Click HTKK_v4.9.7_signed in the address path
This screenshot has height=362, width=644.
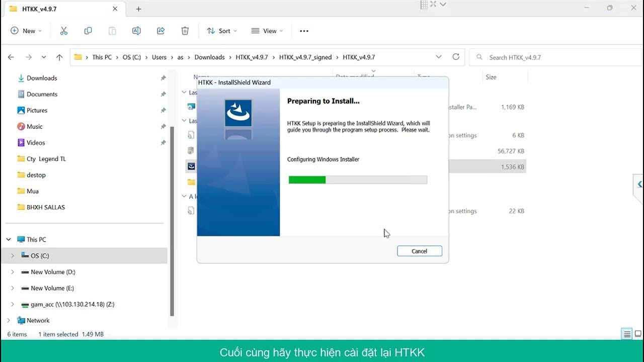click(x=305, y=57)
